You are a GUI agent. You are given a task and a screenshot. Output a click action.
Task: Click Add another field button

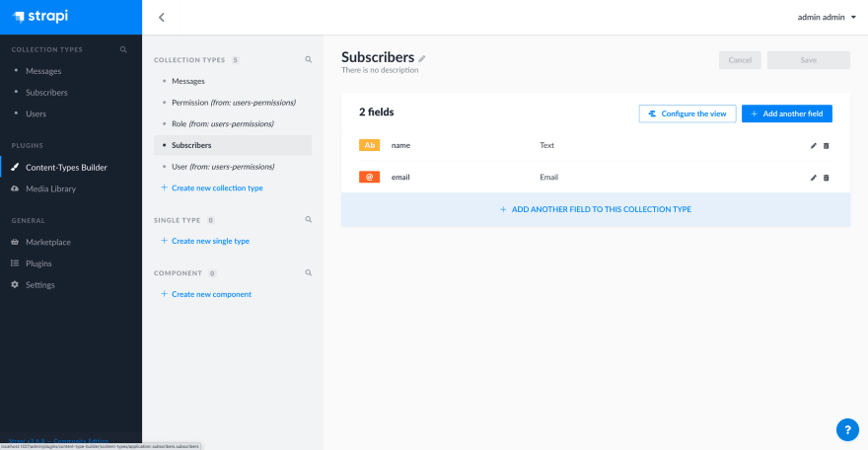(x=787, y=113)
